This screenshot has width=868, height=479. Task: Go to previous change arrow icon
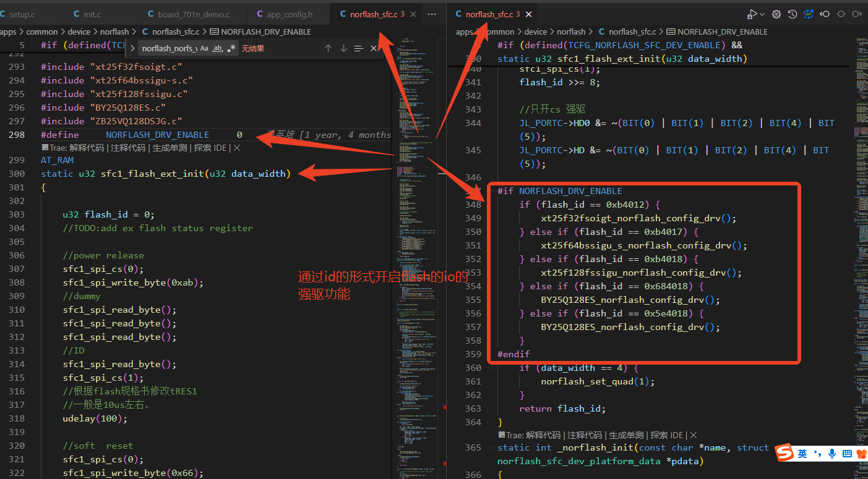coord(825,14)
